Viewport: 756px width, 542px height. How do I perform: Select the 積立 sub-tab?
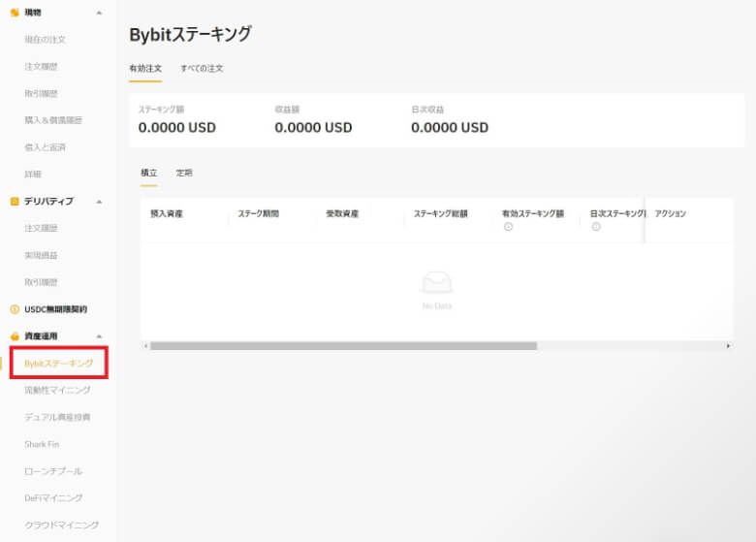pos(148,173)
